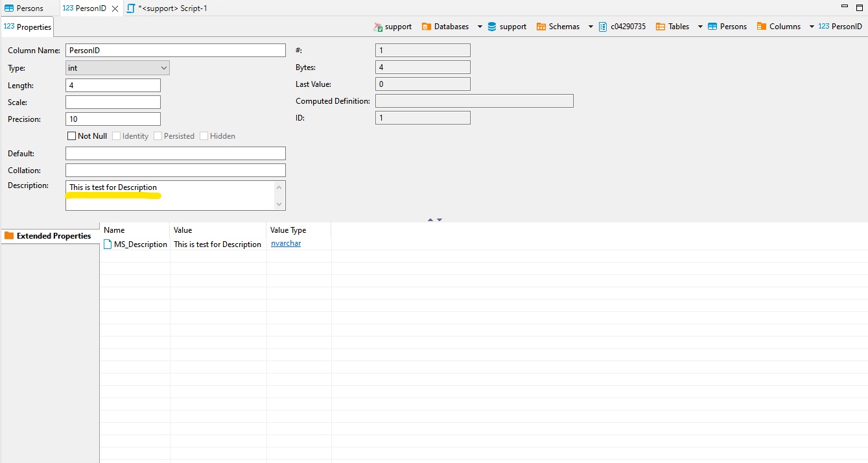
Task: Click the Scale field
Action: click(113, 102)
